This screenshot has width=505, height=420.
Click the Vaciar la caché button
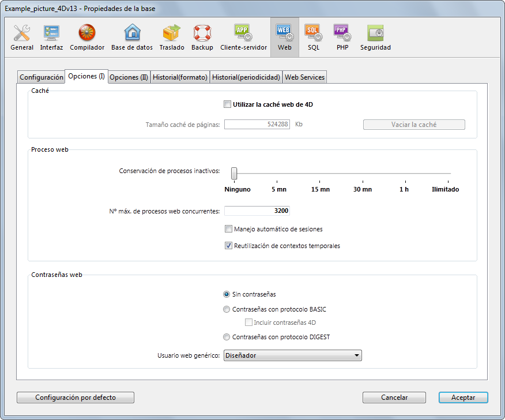pyautogui.click(x=414, y=125)
